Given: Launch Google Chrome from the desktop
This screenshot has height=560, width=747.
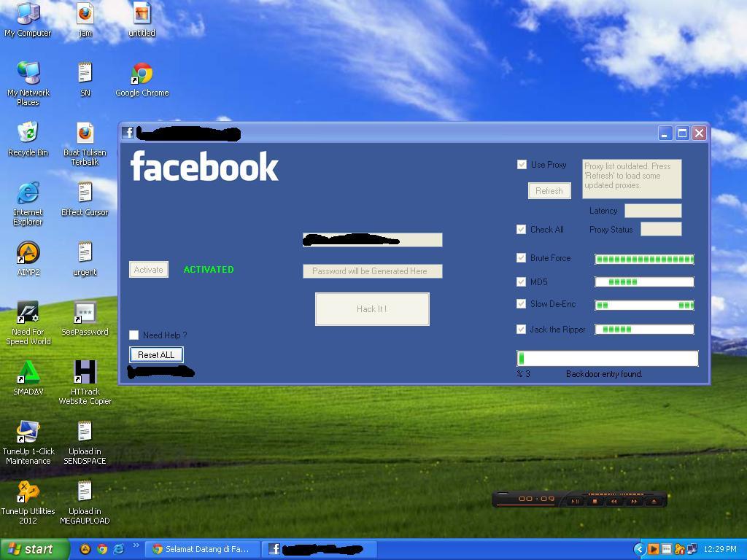Looking at the screenshot, I should point(142,79).
